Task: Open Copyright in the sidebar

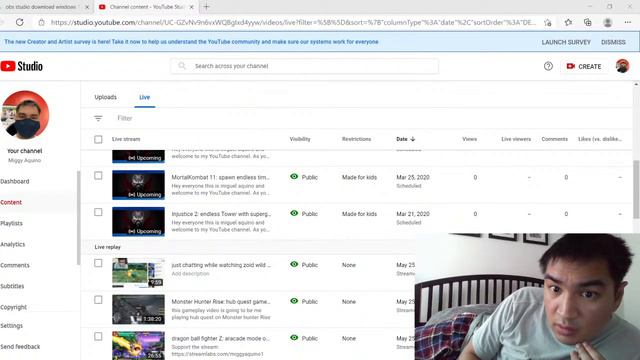Action: [x=13, y=307]
